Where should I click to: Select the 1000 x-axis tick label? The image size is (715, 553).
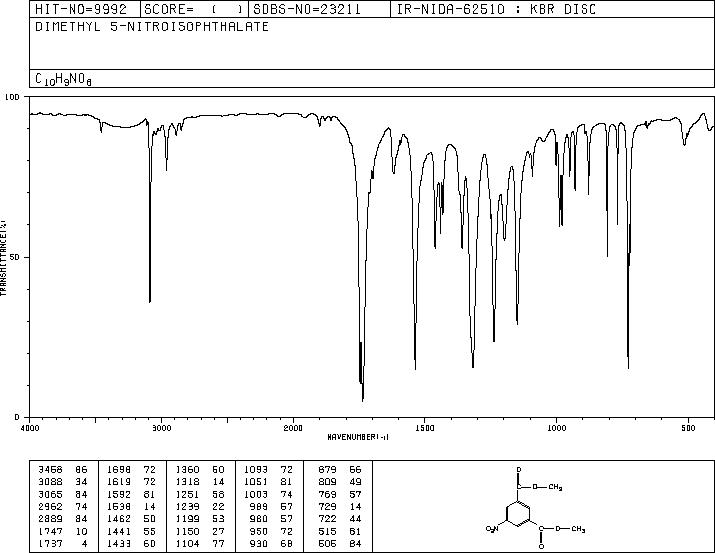[x=556, y=428]
